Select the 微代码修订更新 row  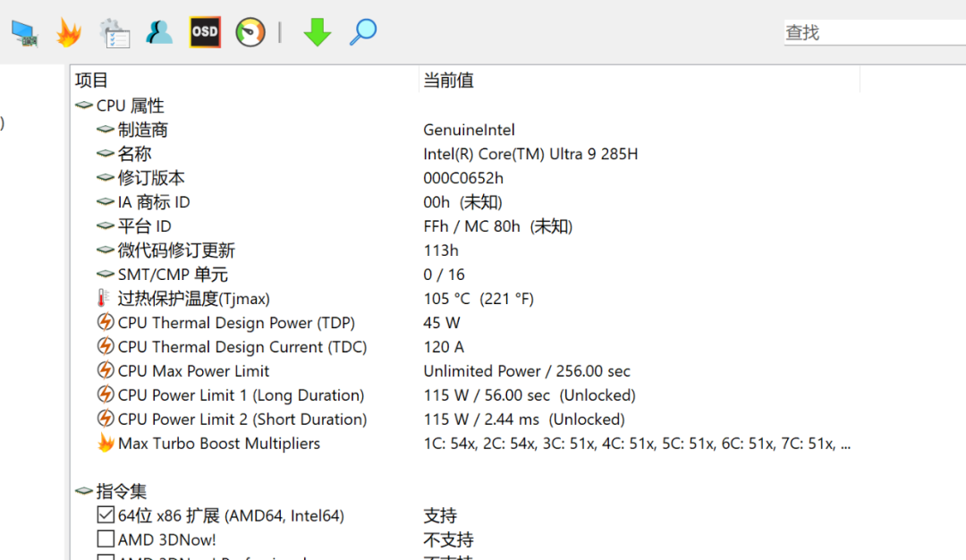pyautogui.click(x=165, y=250)
